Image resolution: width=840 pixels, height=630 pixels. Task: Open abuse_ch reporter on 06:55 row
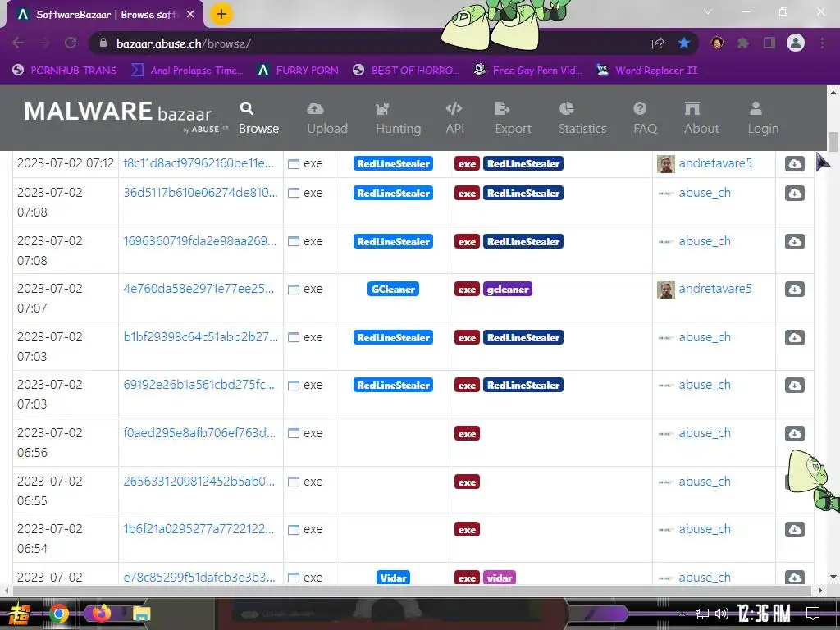point(705,481)
